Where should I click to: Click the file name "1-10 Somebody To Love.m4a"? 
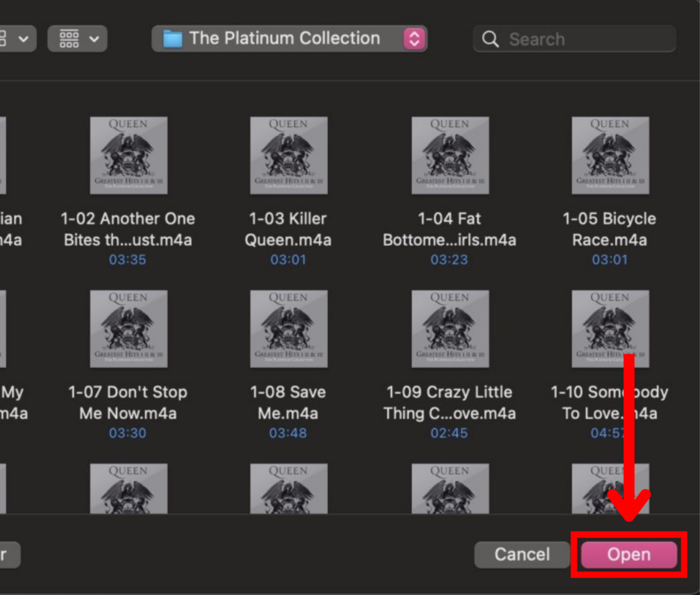coord(610,403)
